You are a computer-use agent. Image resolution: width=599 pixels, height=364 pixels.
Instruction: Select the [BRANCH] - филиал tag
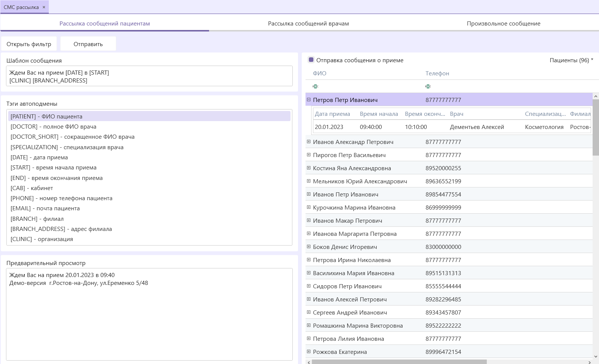149,219
